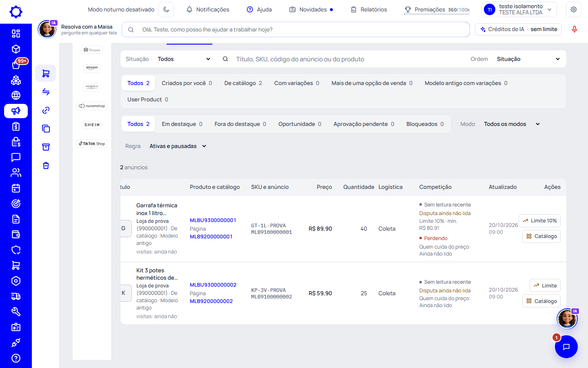This screenshot has width=588, height=368.
Task: Open Relatórios in the top bar
Action: click(369, 9)
